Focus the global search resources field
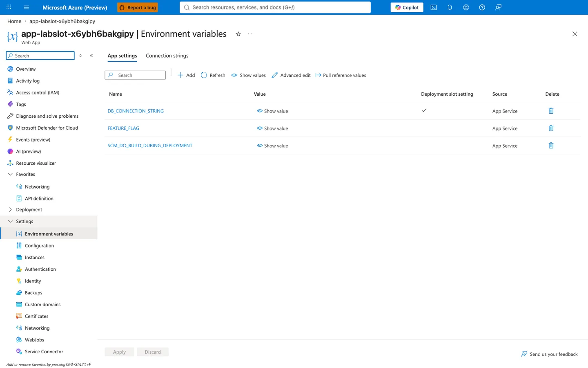Viewport: 588px width, 368px height. [x=275, y=7]
